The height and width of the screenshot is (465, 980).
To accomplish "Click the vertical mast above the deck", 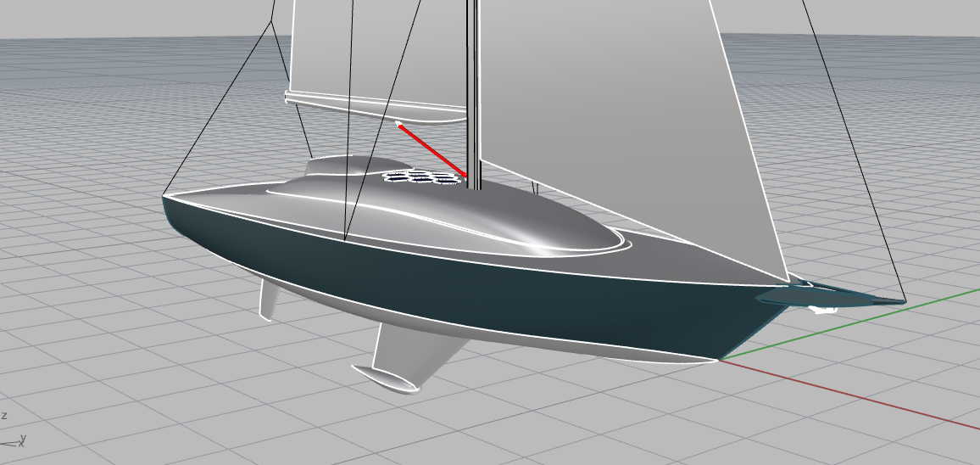I will (474, 85).
